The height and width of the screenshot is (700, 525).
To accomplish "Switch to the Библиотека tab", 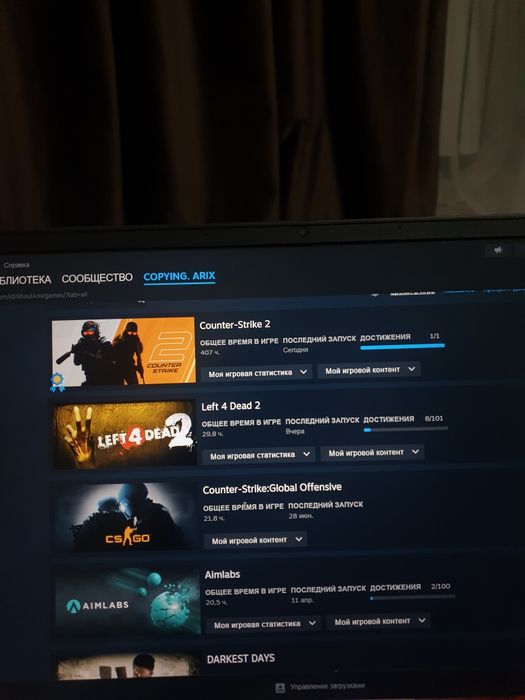I will click(25, 280).
